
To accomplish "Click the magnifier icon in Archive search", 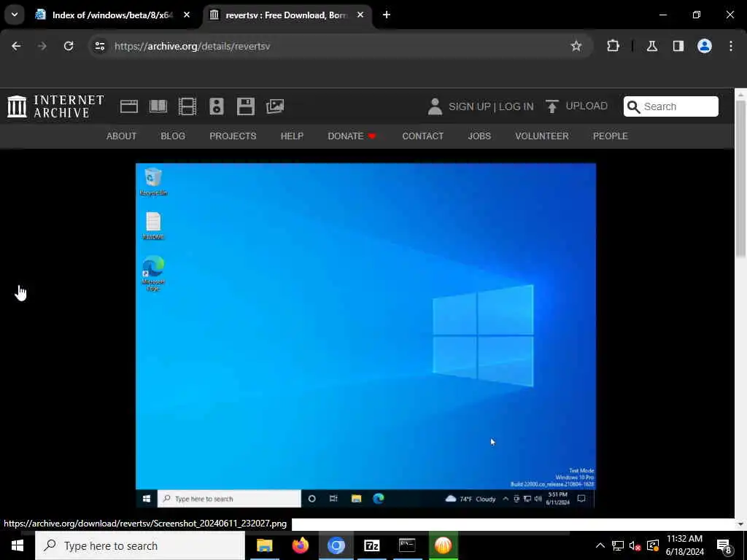I will pyautogui.click(x=634, y=106).
